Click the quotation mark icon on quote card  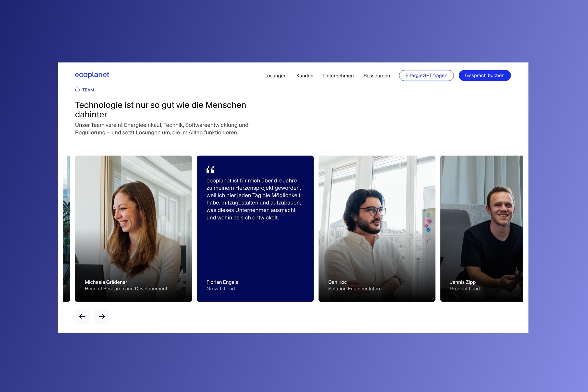coord(210,170)
